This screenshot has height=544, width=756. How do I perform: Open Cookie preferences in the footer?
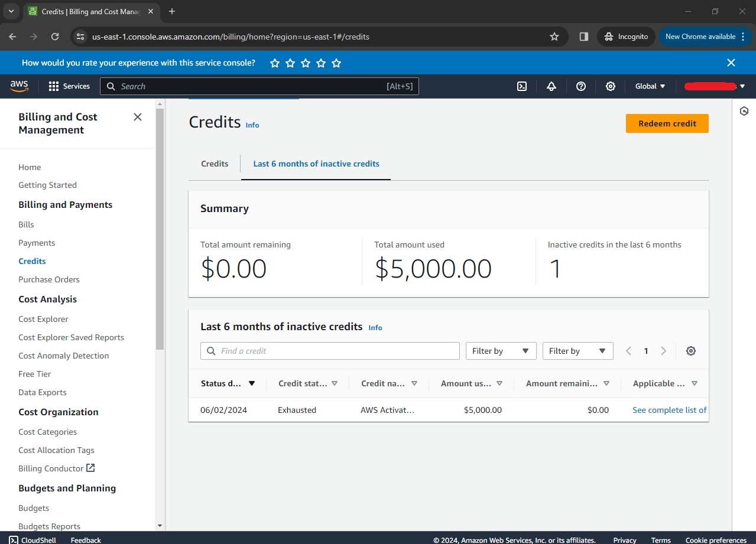[x=716, y=540]
